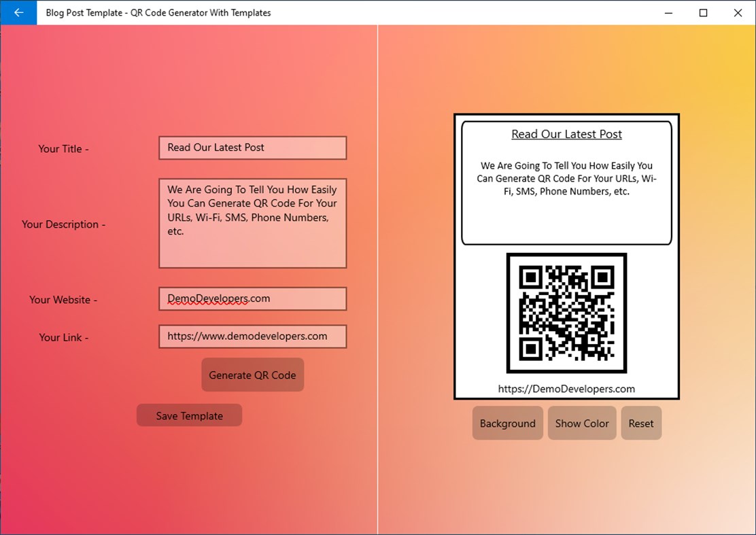Click the Your Link input field
The height and width of the screenshot is (535, 756).
click(253, 336)
